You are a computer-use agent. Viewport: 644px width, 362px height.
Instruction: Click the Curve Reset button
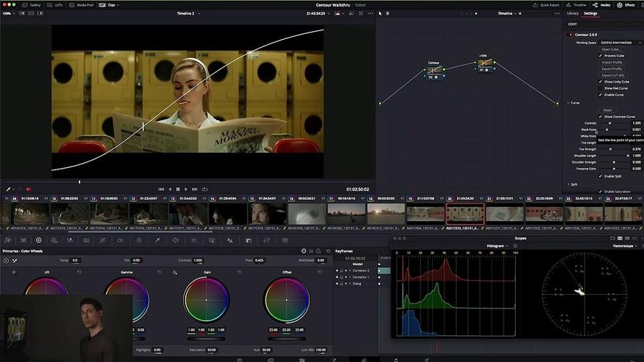pos(607,110)
